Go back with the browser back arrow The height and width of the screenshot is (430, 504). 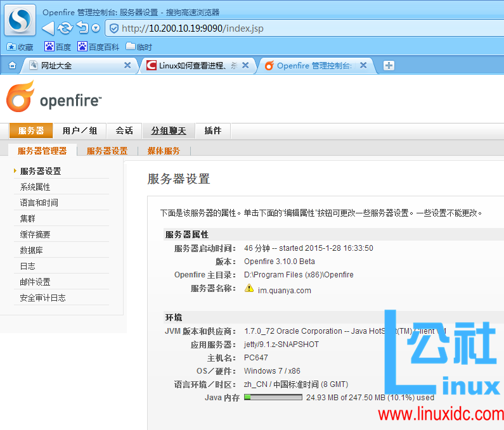(x=48, y=28)
